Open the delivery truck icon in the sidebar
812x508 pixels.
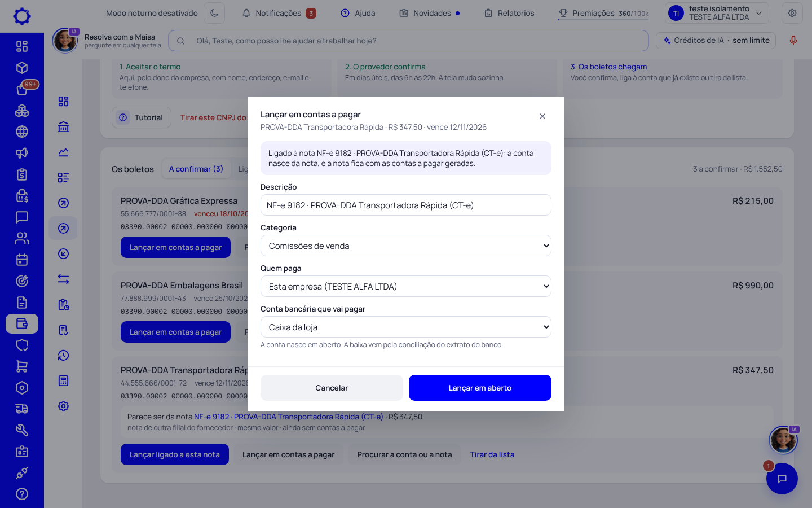coord(22,409)
